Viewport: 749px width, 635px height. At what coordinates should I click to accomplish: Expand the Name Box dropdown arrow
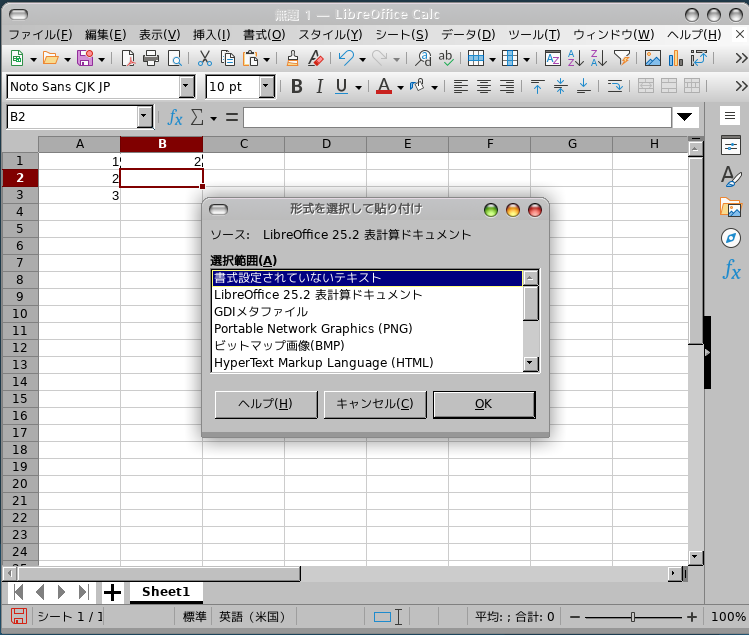143,117
